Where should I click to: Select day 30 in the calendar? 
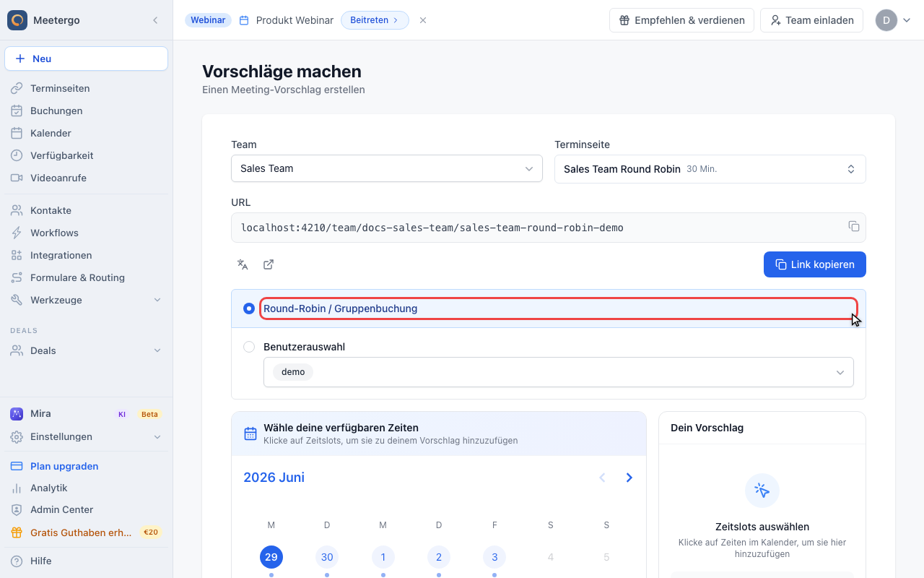pyautogui.click(x=327, y=557)
